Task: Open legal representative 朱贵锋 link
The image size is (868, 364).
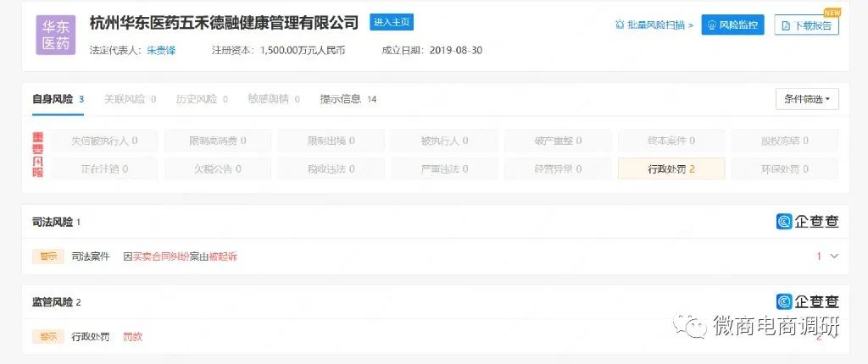Action: point(161,50)
